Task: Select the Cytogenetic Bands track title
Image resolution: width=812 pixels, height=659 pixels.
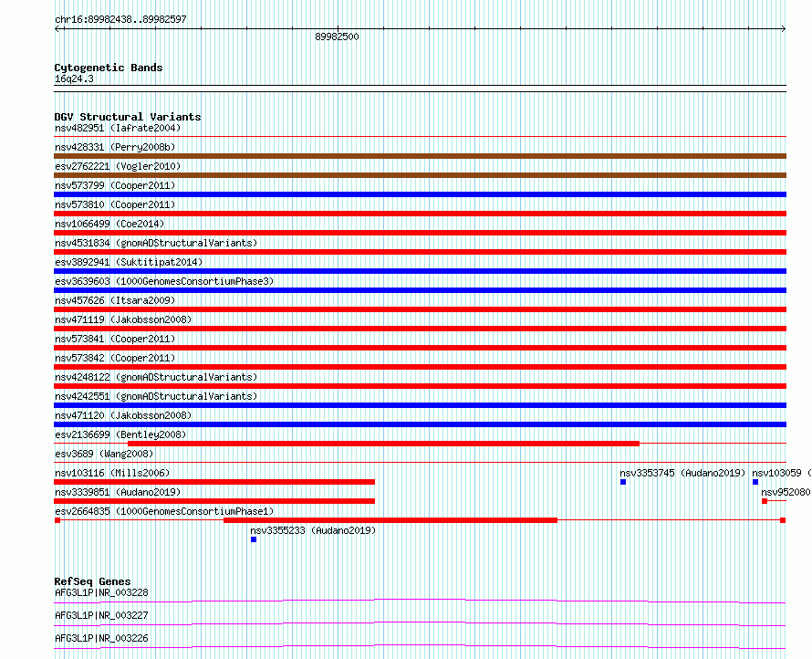Action: [x=109, y=68]
